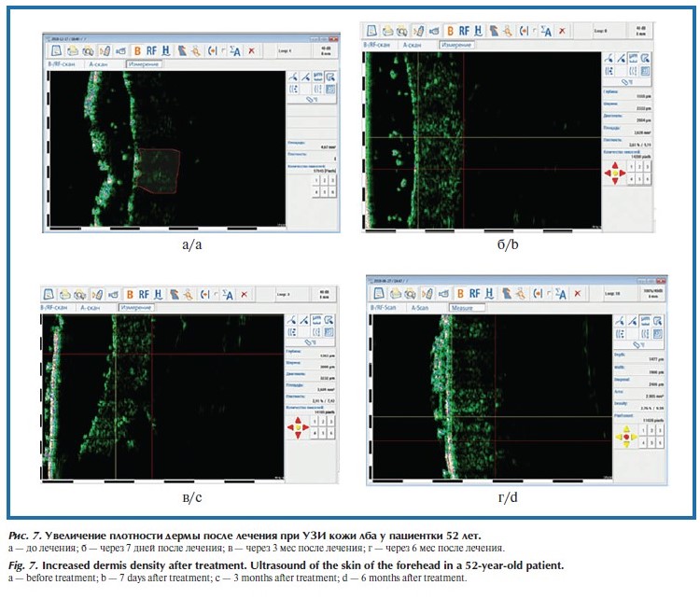Click the ΣA icon in top-left window

[x=235, y=50]
